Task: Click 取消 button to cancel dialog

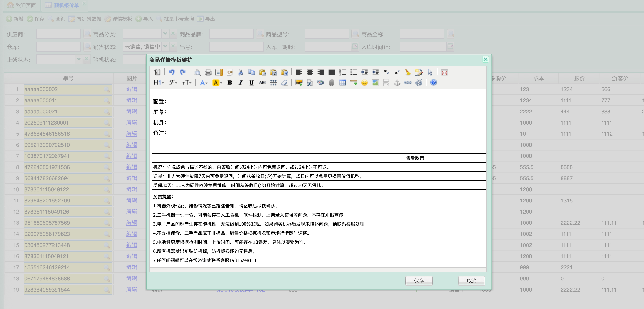Action: point(471,281)
